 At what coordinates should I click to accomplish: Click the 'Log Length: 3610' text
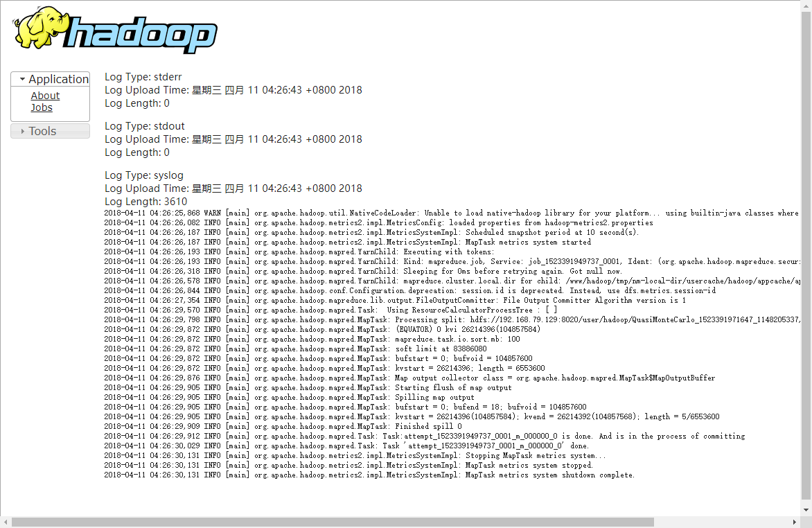145,202
